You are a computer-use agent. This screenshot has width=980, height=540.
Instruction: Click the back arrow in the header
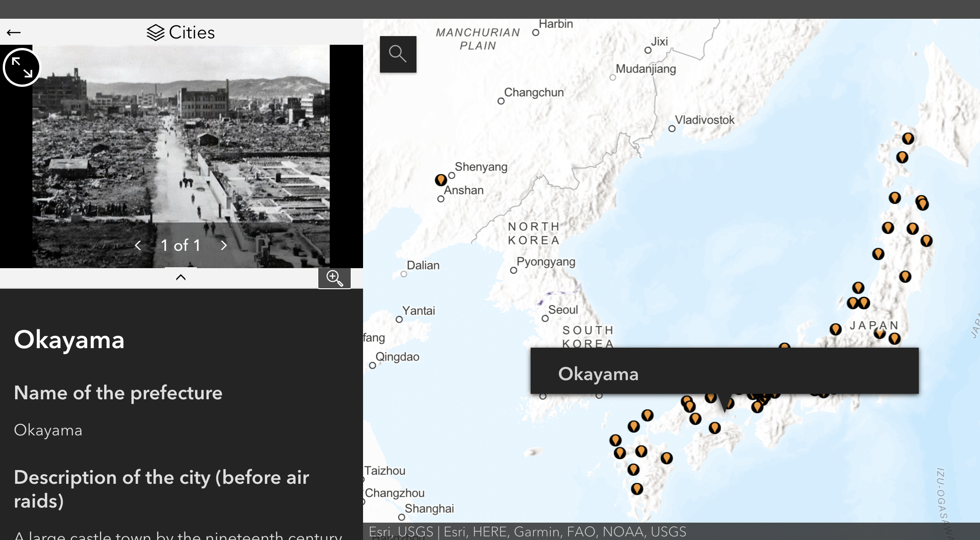coord(14,32)
